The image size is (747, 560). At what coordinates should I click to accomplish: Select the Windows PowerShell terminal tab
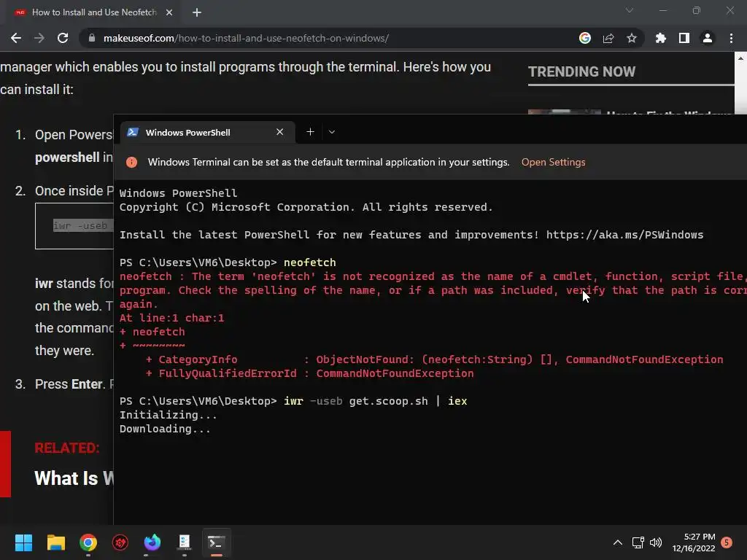(x=208, y=133)
